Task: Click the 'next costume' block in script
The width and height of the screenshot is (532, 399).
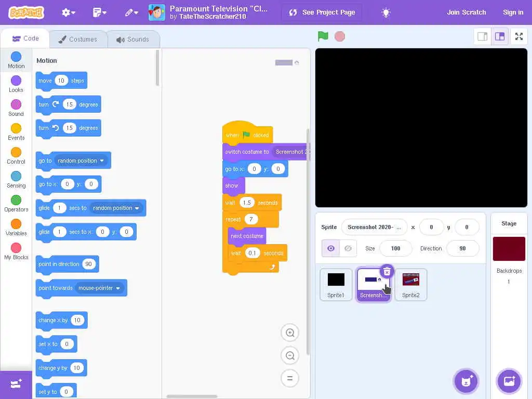Action: tap(247, 236)
